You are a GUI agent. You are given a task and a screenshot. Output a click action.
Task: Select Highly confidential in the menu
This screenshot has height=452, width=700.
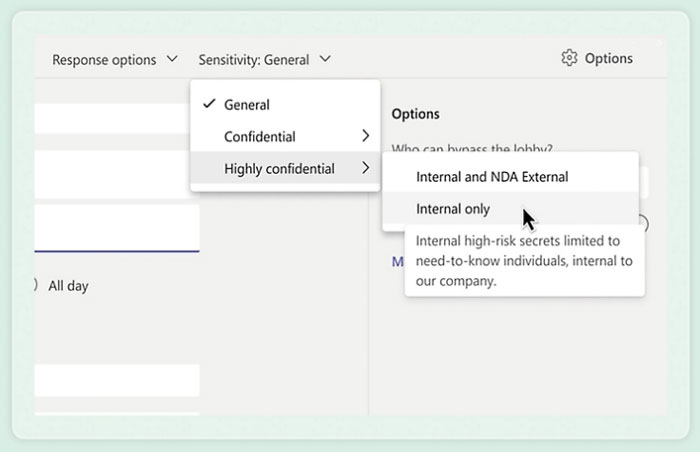click(285, 168)
